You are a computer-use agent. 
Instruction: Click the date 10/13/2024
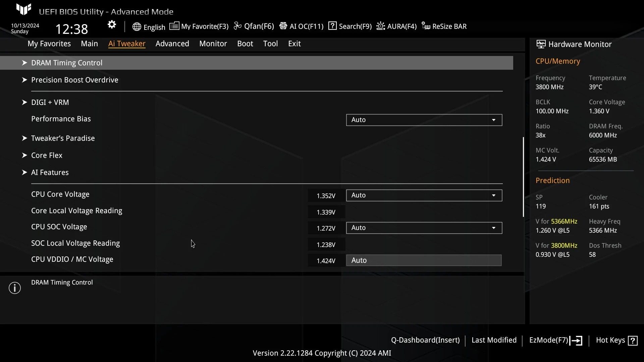click(25, 25)
